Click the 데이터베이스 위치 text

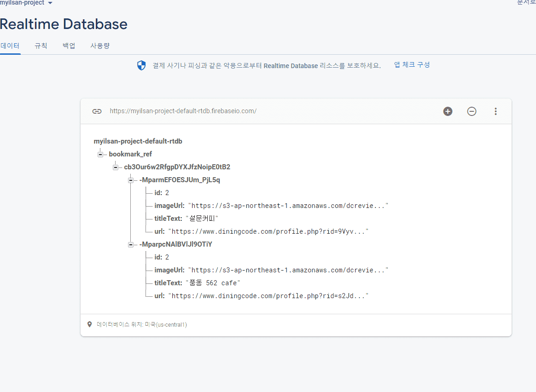point(142,324)
